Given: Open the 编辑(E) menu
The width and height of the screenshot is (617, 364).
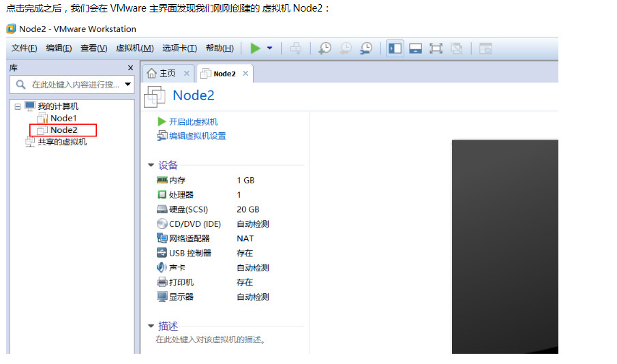Looking at the screenshot, I should 59,48.
